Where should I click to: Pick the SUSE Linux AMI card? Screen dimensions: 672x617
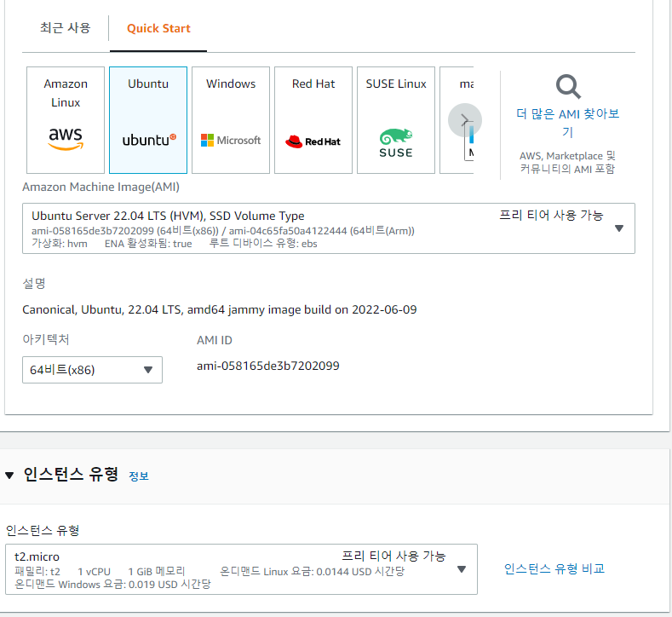click(x=396, y=120)
